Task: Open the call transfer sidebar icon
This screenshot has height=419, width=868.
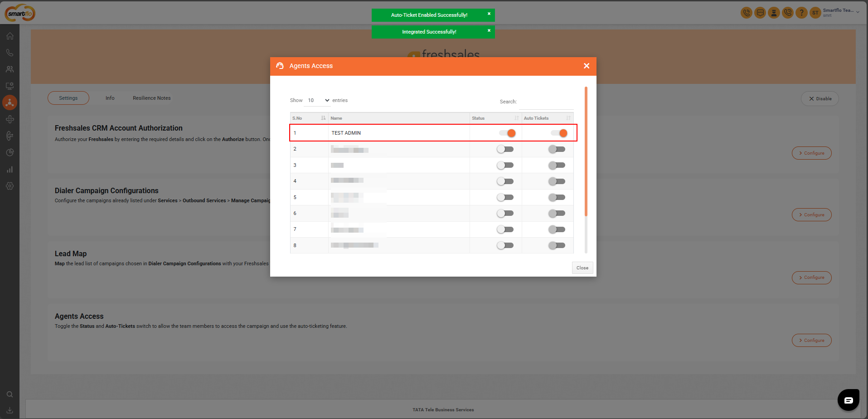Action: [x=10, y=136]
